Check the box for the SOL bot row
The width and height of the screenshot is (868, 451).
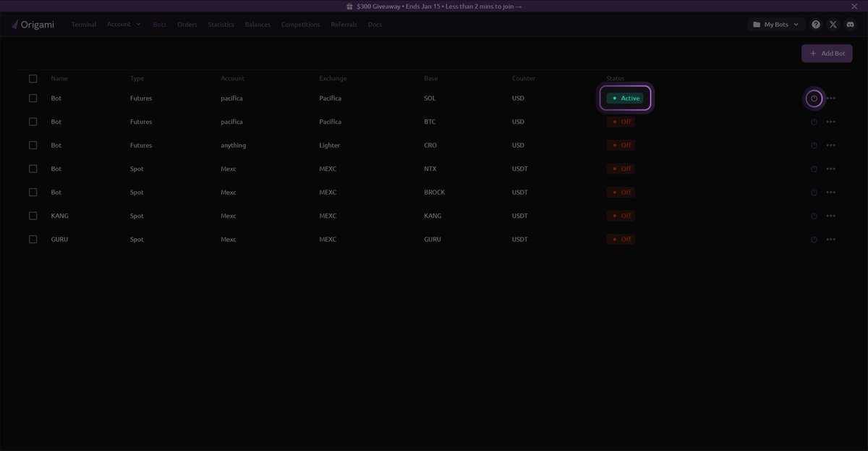pyautogui.click(x=33, y=98)
